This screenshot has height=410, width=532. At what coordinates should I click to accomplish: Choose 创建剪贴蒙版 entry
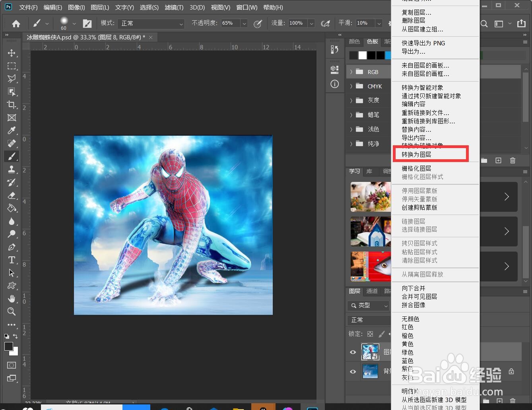419,207
